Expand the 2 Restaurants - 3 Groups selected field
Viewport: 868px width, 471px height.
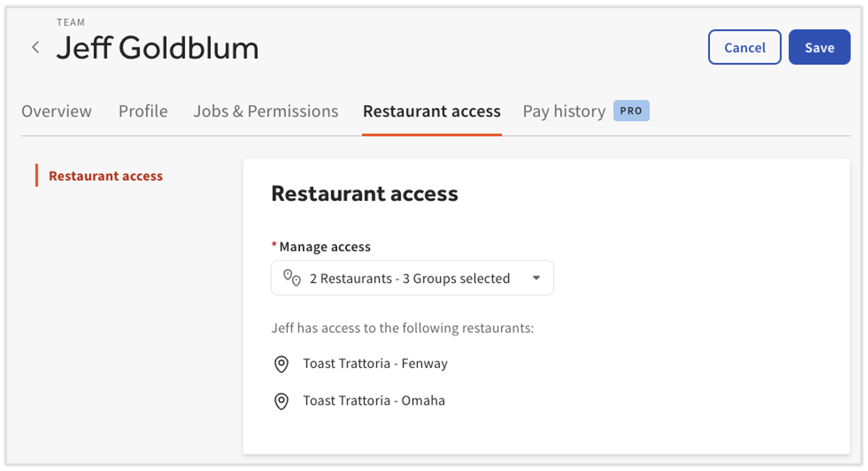coord(411,278)
